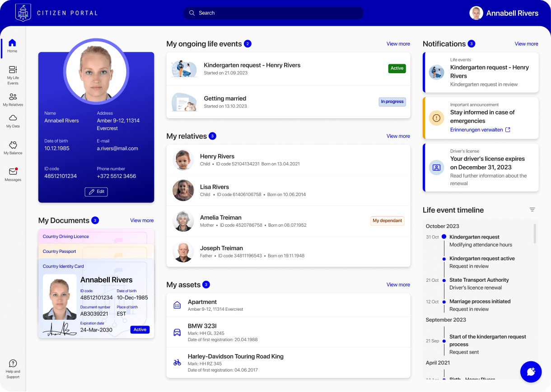Open the Apartment asset row
This screenshot has width=551, height=392.
point(289,305)
